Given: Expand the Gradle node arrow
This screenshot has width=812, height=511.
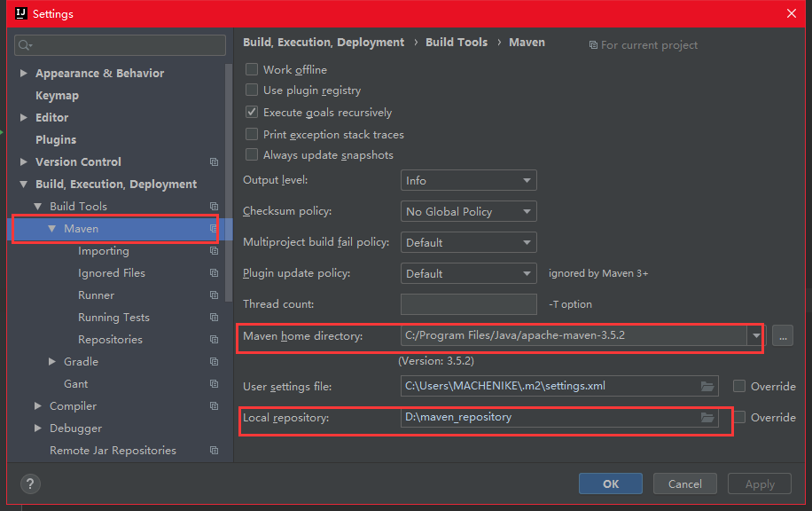Looking at the screenshot, I should tap(51, 361).
